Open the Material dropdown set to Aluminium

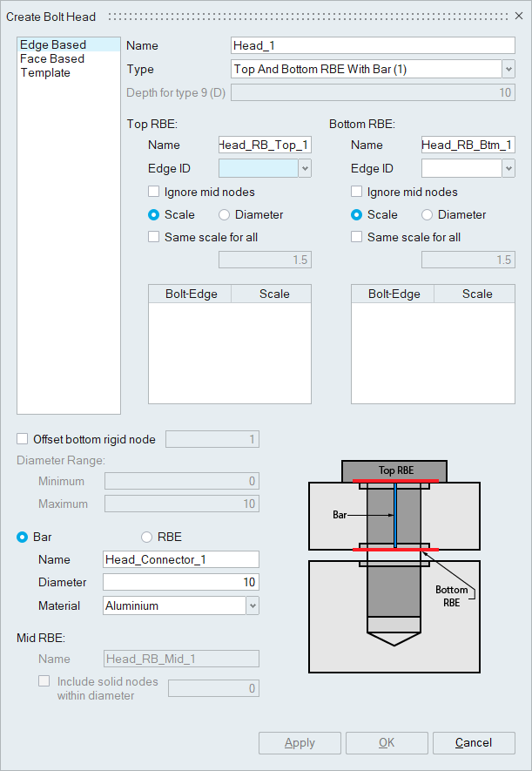pyautogui.click(x=252, y=605)
